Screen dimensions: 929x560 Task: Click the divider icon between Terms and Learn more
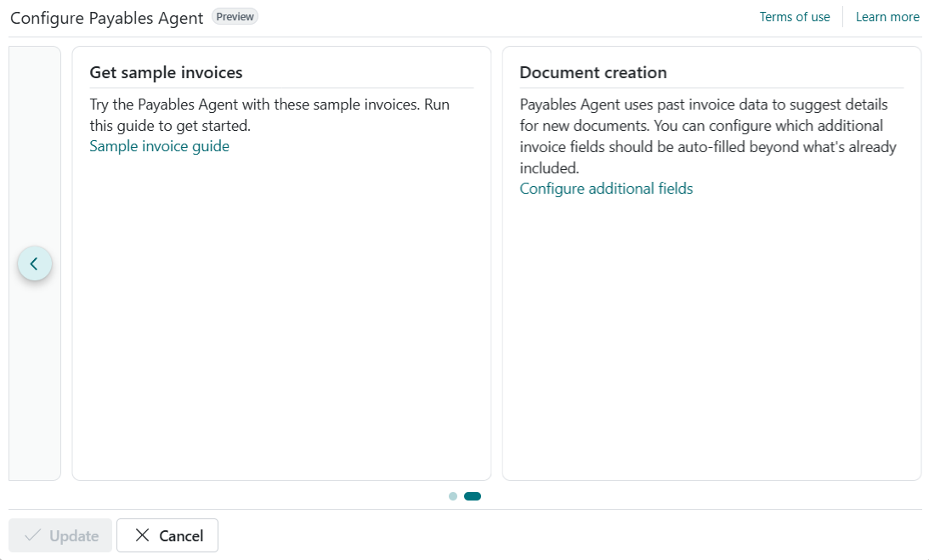[844, 16]
